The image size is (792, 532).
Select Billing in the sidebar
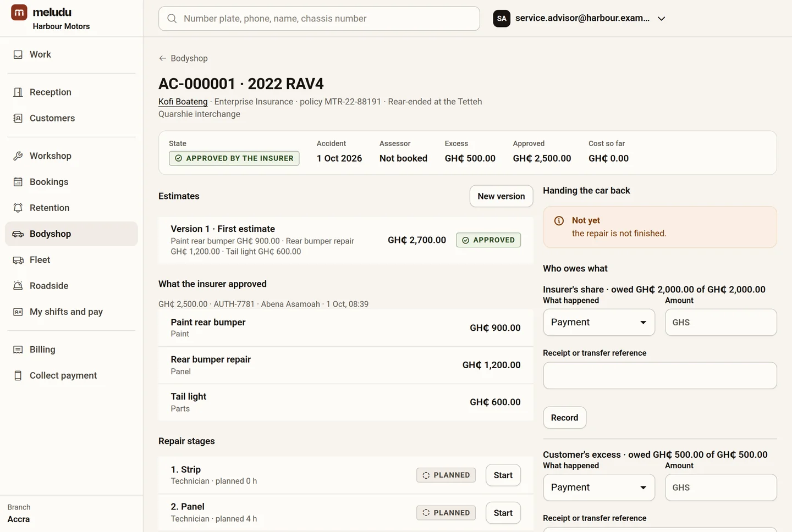tap(71, 350)
